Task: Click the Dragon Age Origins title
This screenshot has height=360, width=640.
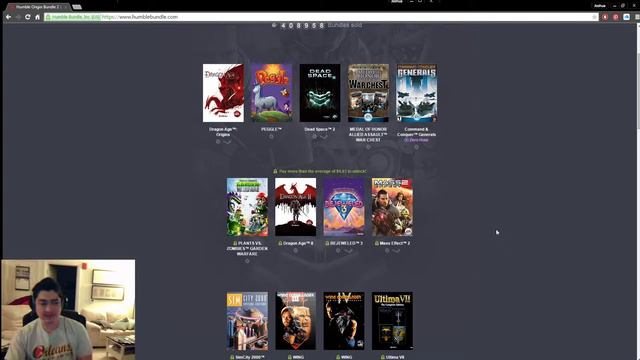Action: tap(223, 132)
